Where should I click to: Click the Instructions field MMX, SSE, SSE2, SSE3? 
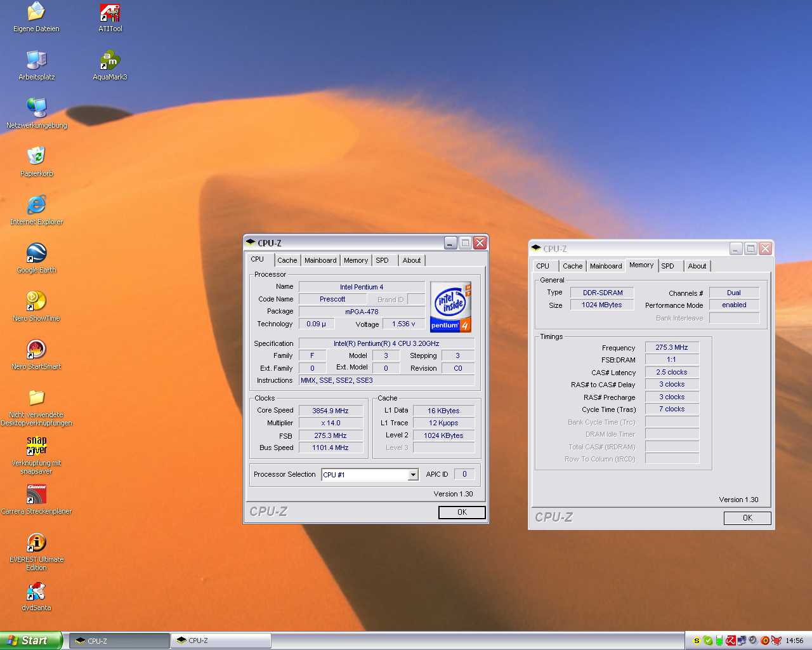point(386,380)
